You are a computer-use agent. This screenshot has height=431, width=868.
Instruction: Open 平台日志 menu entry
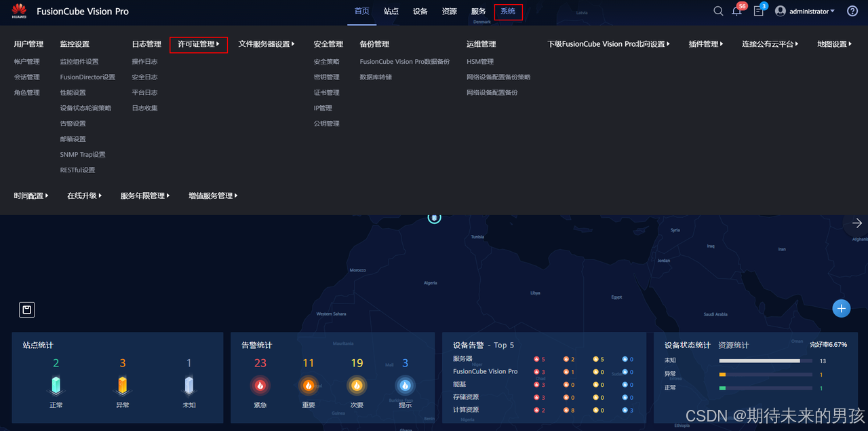tap(144, 93)
